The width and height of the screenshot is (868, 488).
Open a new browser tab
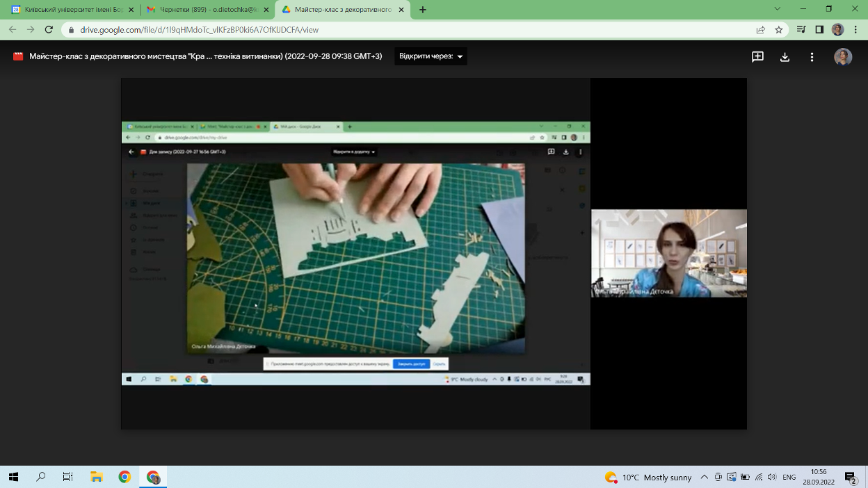423,10
